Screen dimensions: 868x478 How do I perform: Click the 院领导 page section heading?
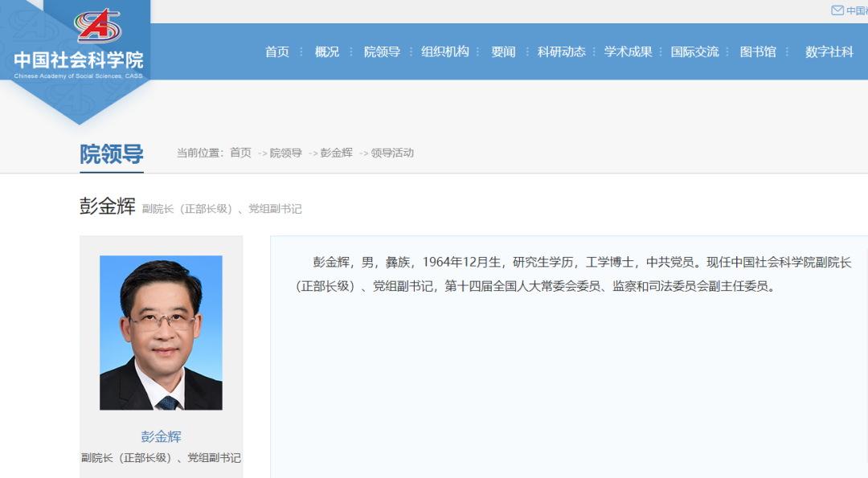112,153
